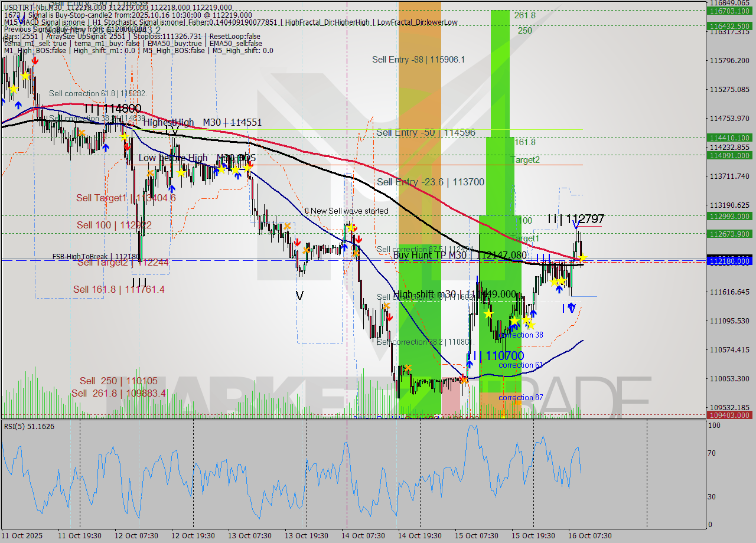The width and height of the screenshot is (756, 543).
Task: Click the yellow star on the Buy Hunt TP line
Action: click(582, 259)
